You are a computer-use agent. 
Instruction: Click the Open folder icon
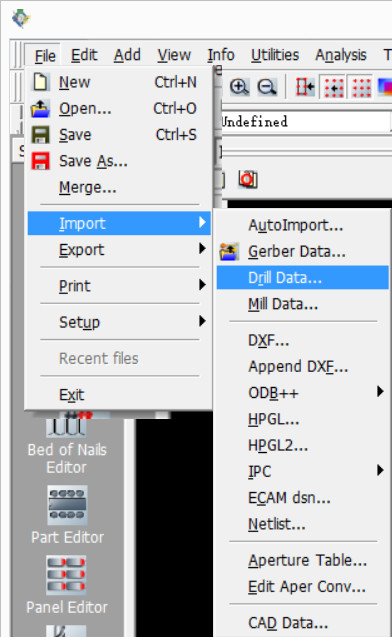click(x=40, y=108)
